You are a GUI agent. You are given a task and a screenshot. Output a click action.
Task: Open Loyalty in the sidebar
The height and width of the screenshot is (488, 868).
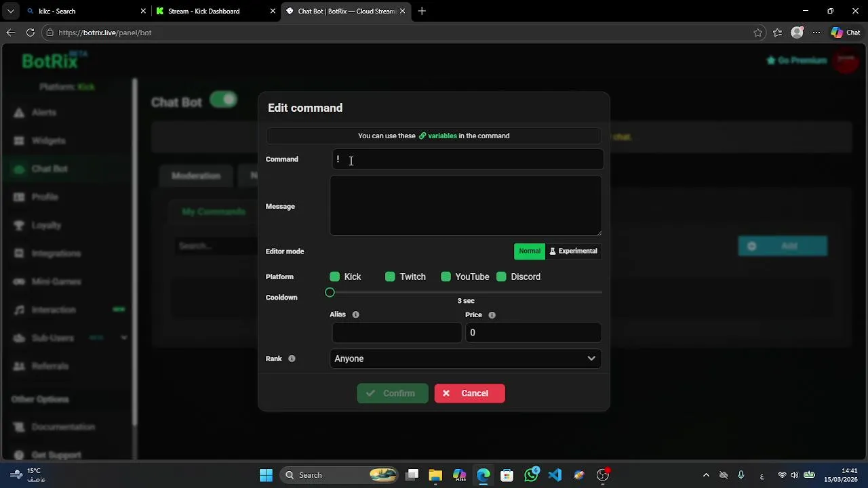(x=46, y=225)
